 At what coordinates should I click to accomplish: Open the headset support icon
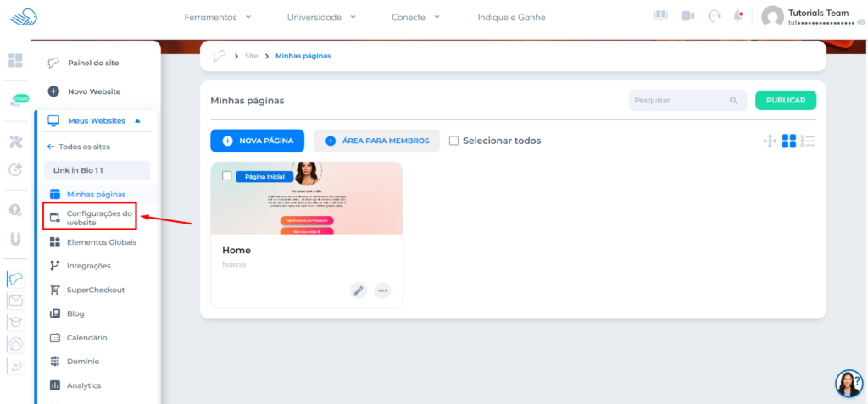point(714,16)
